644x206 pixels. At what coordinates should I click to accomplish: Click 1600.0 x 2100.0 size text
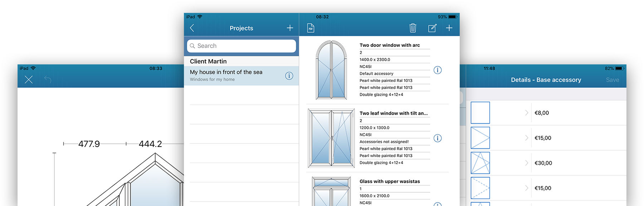374,196
